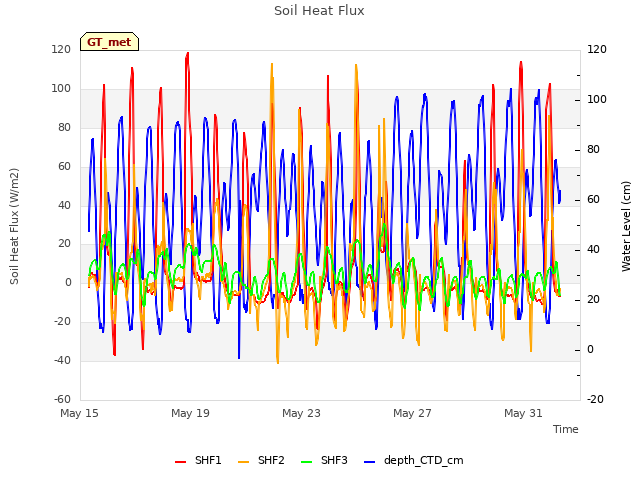Viewport: 640px width, 480px height.
Task: Toggle the SHF1 legend entry
Action: [x=198, y=460]
